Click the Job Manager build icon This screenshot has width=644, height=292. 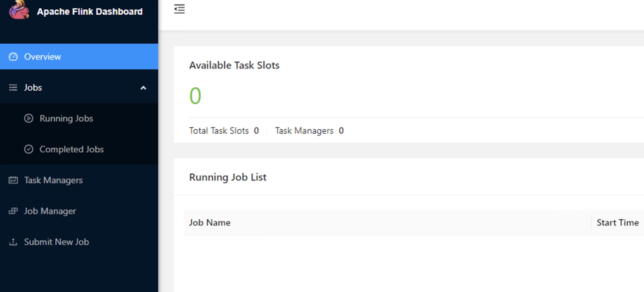coord(13,211)
